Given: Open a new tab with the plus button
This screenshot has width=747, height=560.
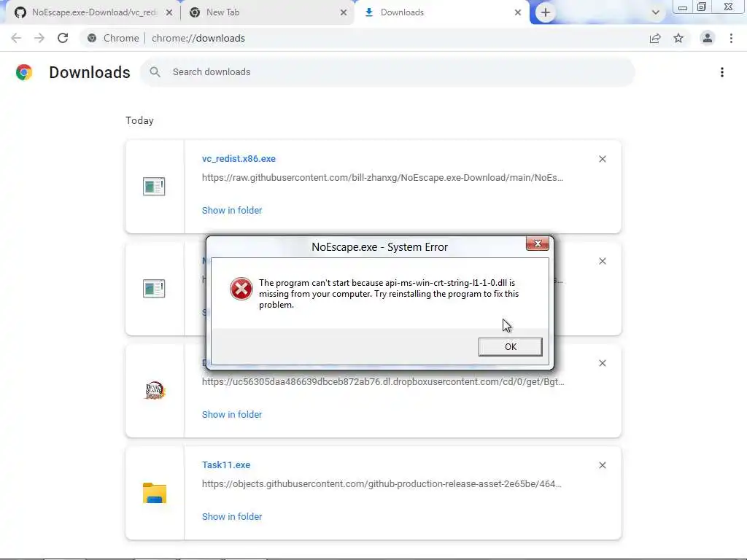Looking at the screenshot, I should (546, 12).
